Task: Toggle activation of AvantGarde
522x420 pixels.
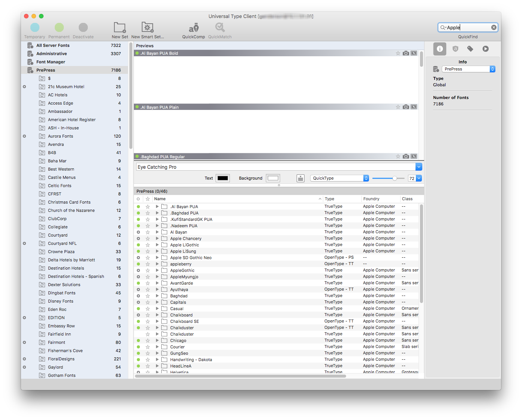Action: 138,283
